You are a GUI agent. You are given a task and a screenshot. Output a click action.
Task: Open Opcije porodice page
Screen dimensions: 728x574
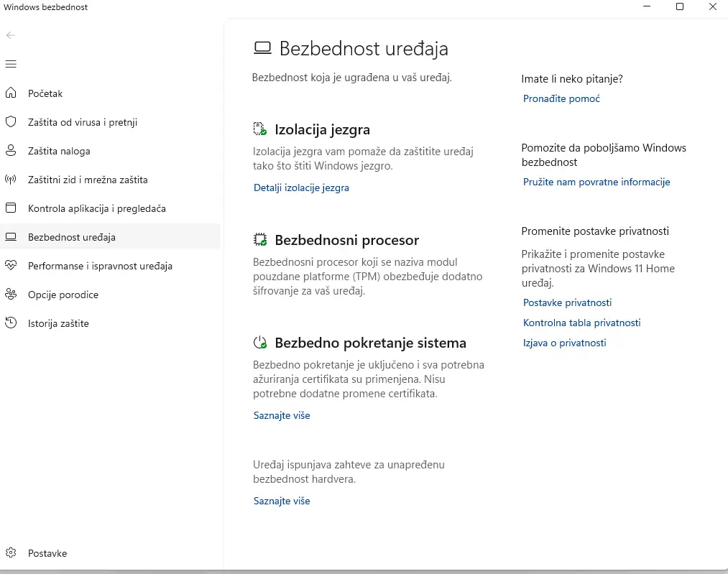tap(110, 295)
